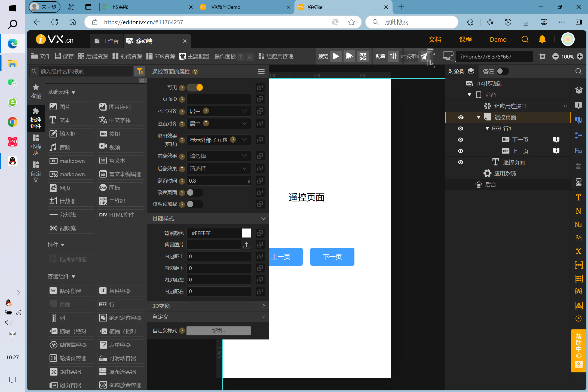Click the Fx function icon in sidebar
The image size is (588, 392).
(578, 151)
